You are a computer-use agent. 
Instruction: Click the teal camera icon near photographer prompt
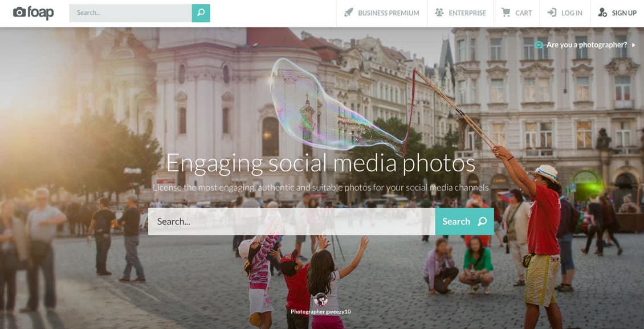539,45
